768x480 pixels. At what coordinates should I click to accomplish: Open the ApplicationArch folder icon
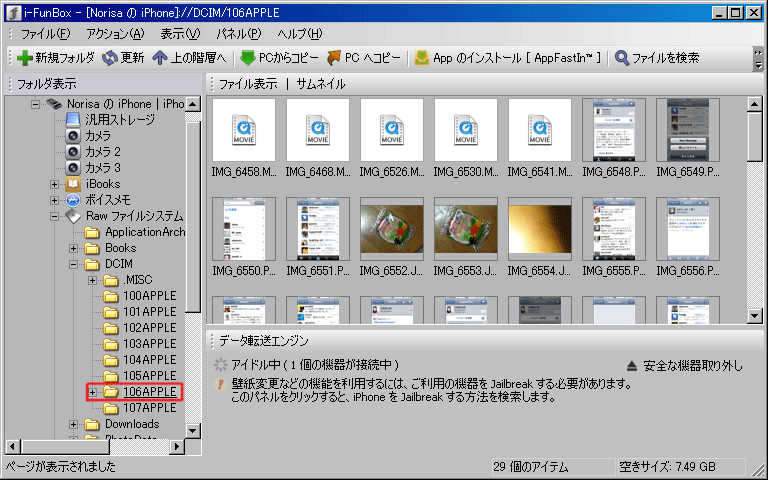click(x=92, y=232)
